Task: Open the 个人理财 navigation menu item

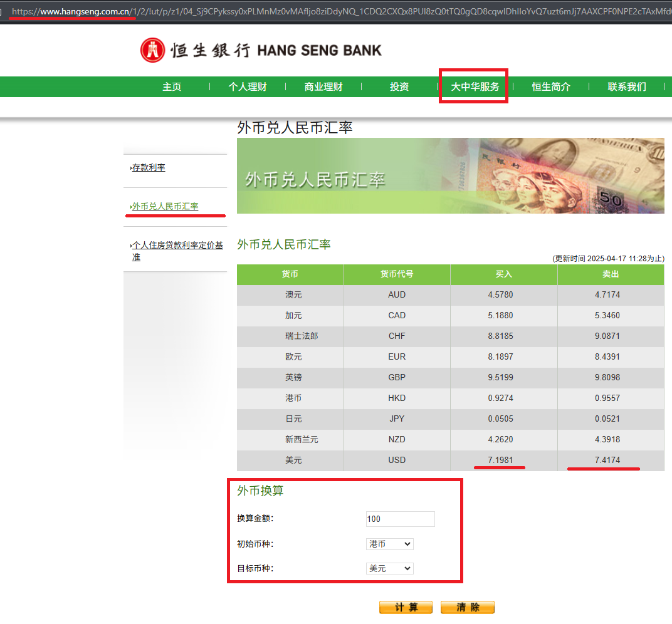Action: click(248, 87)
